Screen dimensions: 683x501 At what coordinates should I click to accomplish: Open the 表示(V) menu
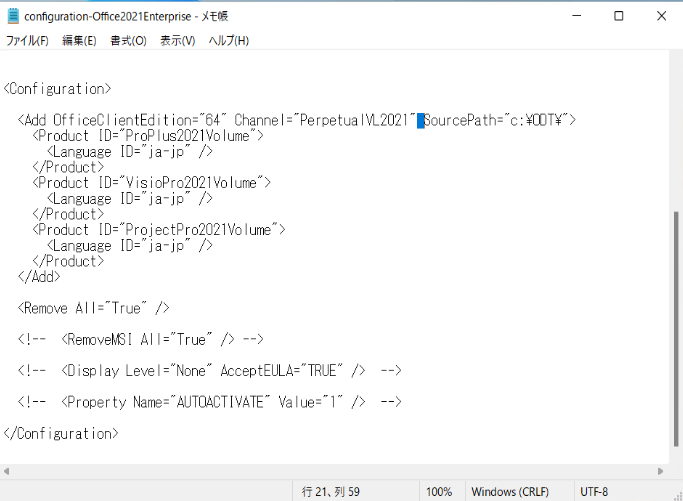tap(178, 41)
